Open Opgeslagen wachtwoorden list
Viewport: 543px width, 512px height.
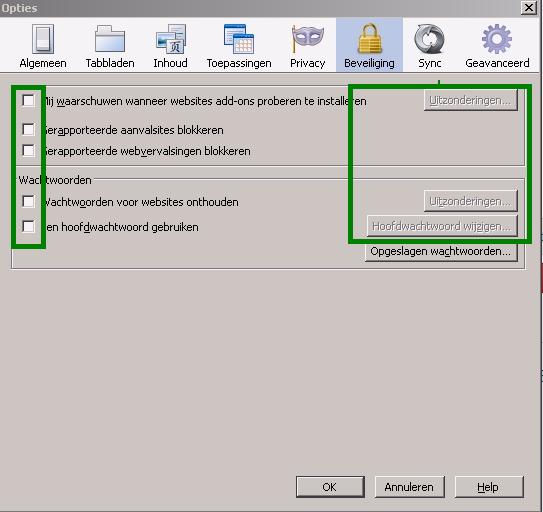pos(441,251)
